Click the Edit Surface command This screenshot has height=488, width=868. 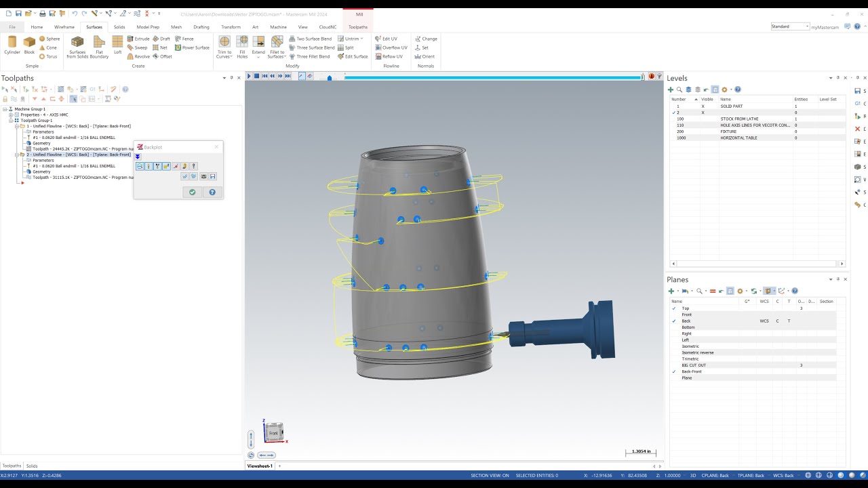(x=353, y=56)
